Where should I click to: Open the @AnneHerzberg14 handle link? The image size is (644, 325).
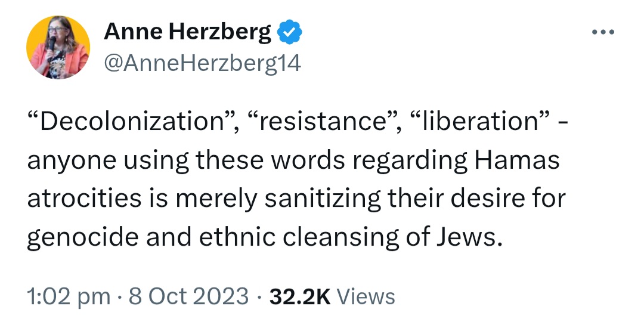pos(203,63)
